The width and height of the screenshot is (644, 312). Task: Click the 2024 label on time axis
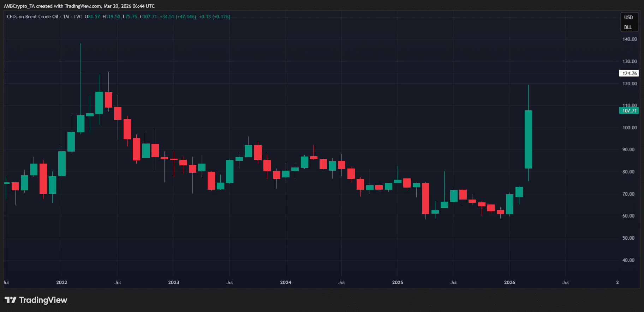point(286,282)
